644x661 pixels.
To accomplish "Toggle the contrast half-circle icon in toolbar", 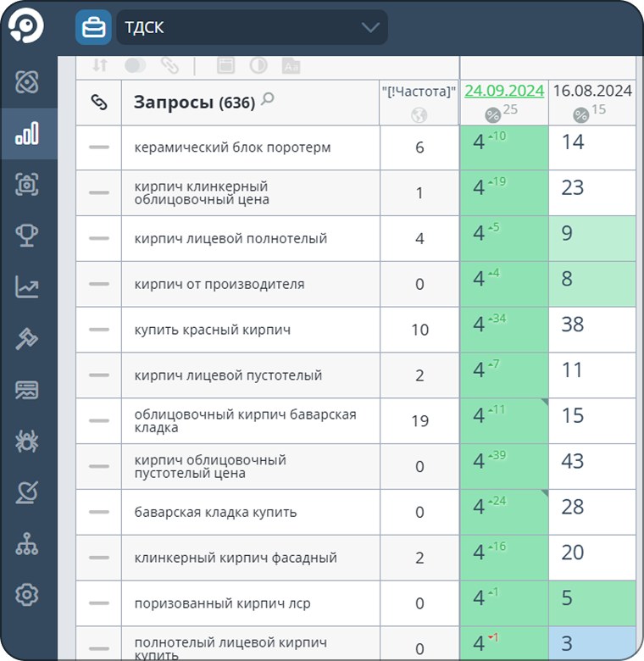I will (x=258, y=65).
